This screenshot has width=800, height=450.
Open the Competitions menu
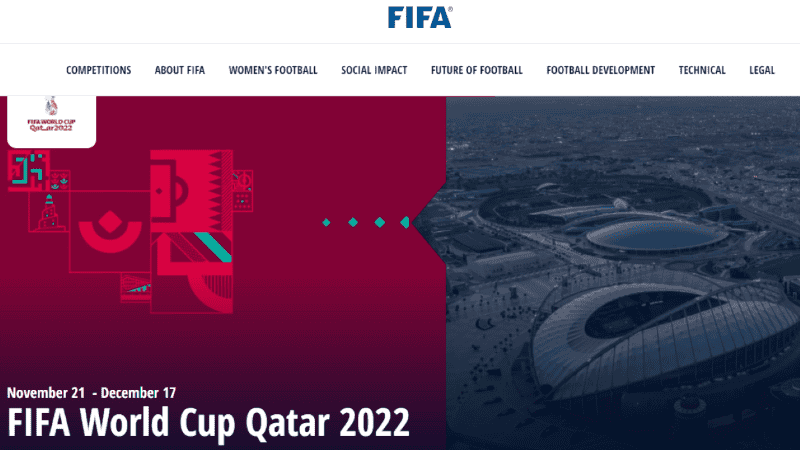[98, 70]
